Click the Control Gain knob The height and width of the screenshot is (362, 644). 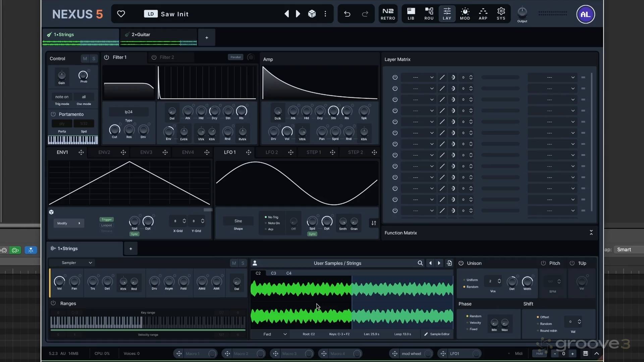pyautogui.click(x=62, y=75)
